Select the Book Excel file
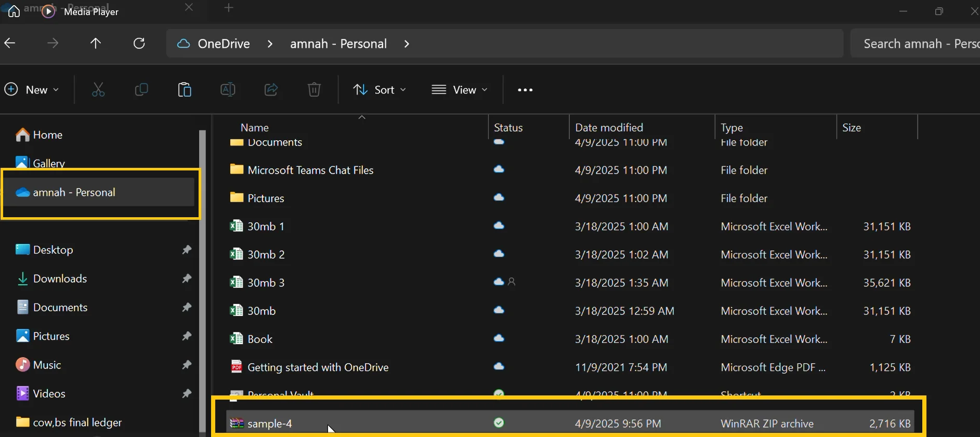Image resolution: width=980 pixels, height=437 pixels. click(260, 339)
